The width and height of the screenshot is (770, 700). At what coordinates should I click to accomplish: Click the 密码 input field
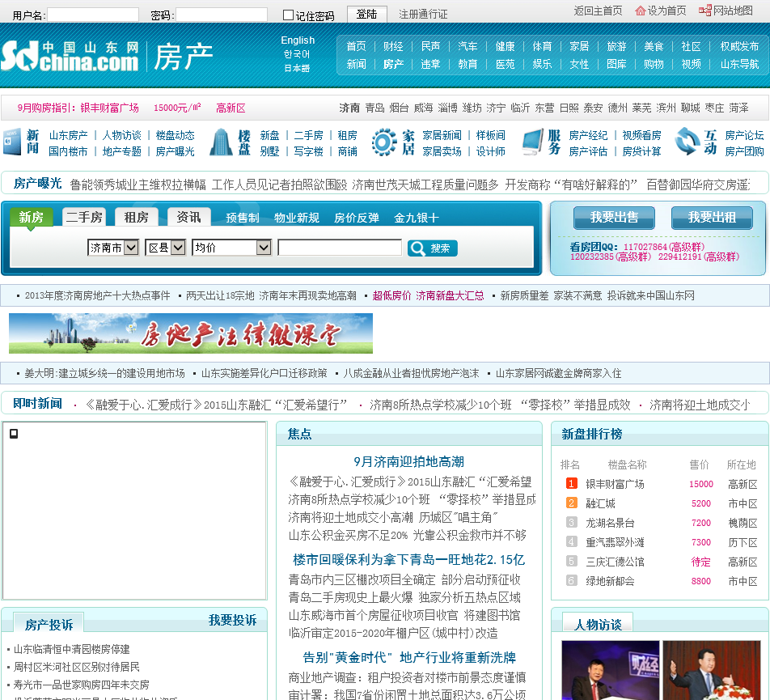pyautogui.click(x=222, y=15)
